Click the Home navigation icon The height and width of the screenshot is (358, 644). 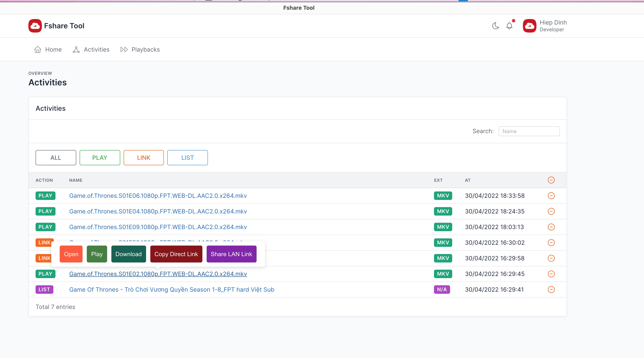[x=37, y=49]
